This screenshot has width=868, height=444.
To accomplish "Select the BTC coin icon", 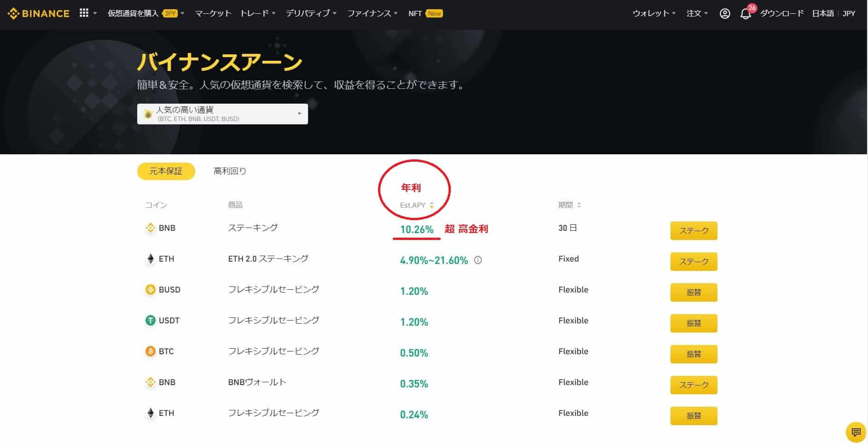I will pos(150,351).
